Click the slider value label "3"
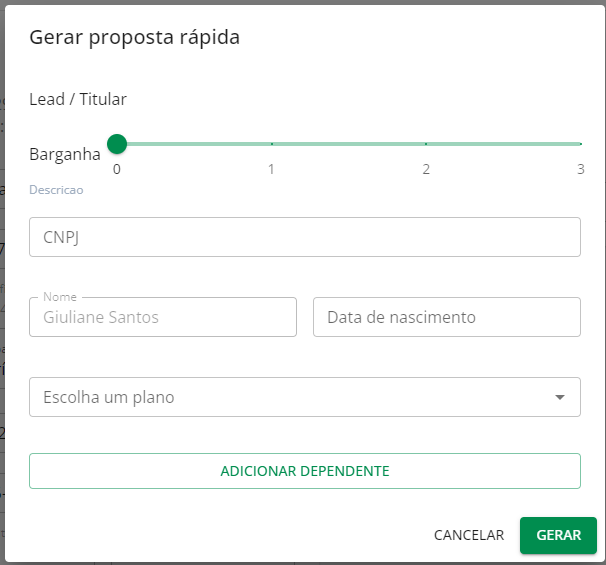Image resolution: width=606 pixels, height=565 pixels. click(580, 169)
